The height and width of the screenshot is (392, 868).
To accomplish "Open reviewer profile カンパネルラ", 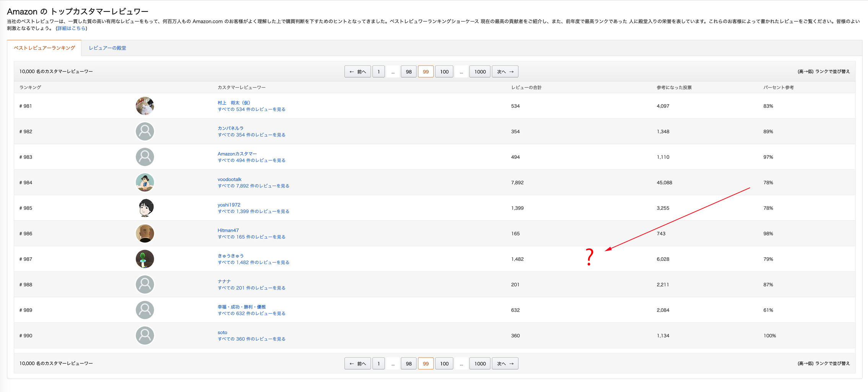I will pyautogui.click(x=231, y=128).
